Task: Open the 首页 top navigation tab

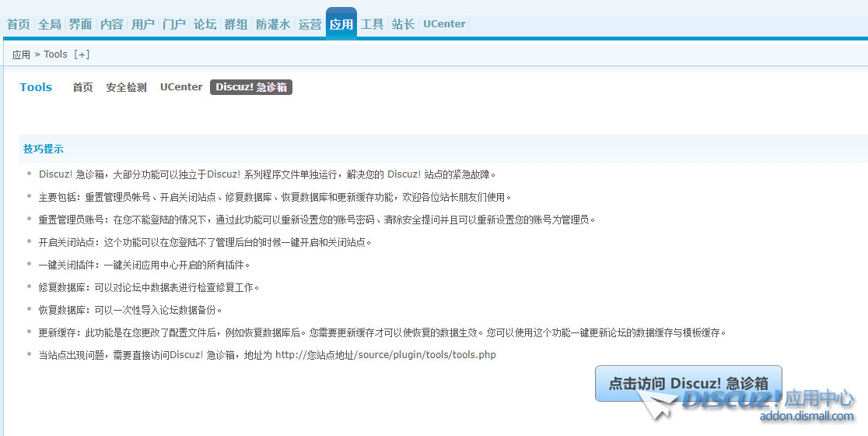Action: point(19,24)
